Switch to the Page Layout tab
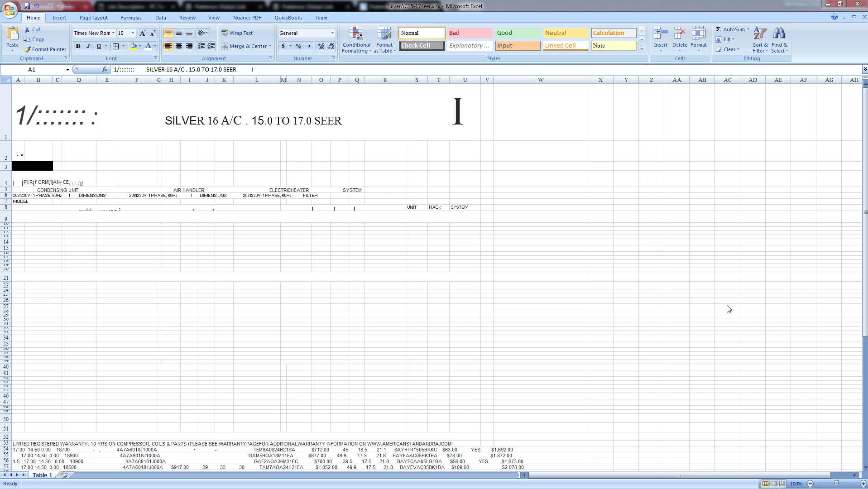The height and width of the screenshot is (489, 868). [94, 18]
